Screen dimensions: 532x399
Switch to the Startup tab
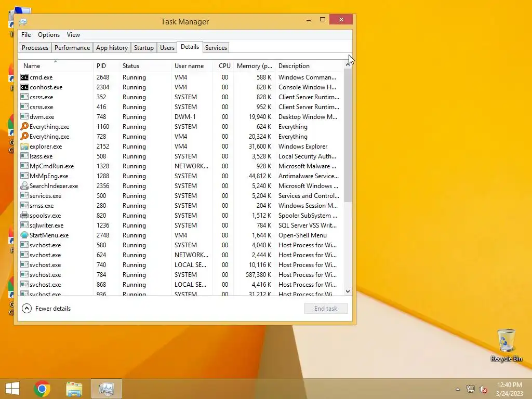(x=143, y=47)
